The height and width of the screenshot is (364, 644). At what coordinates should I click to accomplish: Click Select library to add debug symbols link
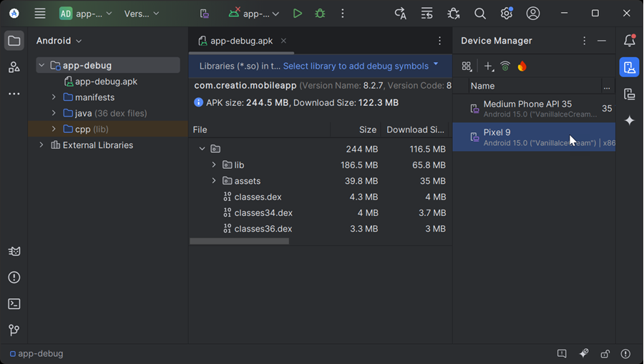[356, 66]
